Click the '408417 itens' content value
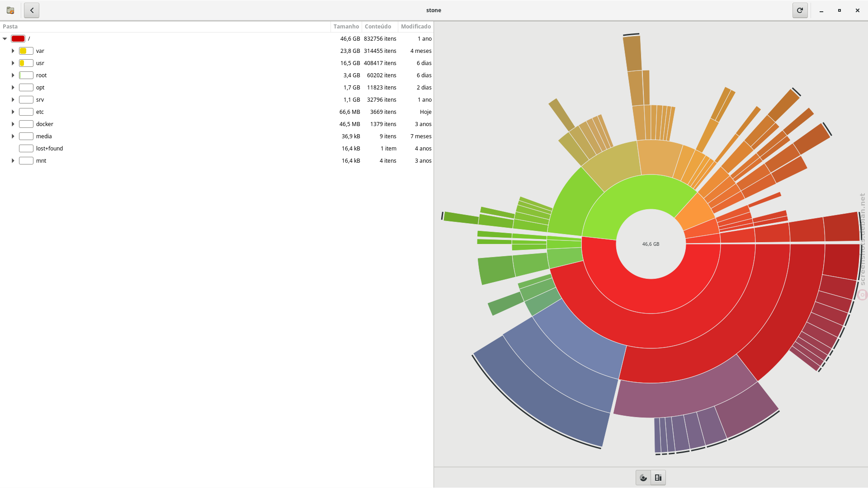 tap(380, 63)
